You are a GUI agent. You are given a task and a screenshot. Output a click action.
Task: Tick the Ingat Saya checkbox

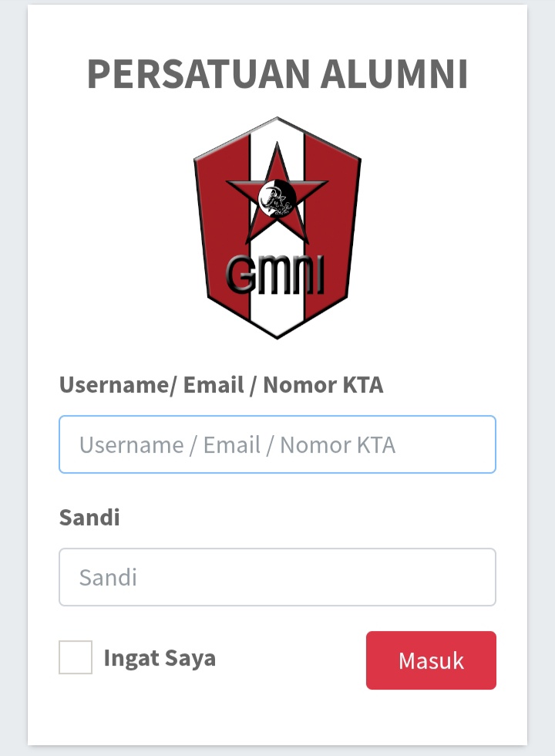76,657
